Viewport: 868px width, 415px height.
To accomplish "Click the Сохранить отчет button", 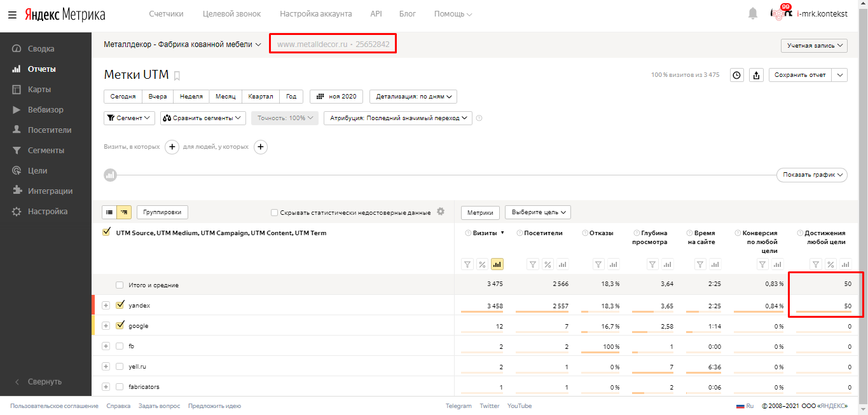I will [800, 75].
